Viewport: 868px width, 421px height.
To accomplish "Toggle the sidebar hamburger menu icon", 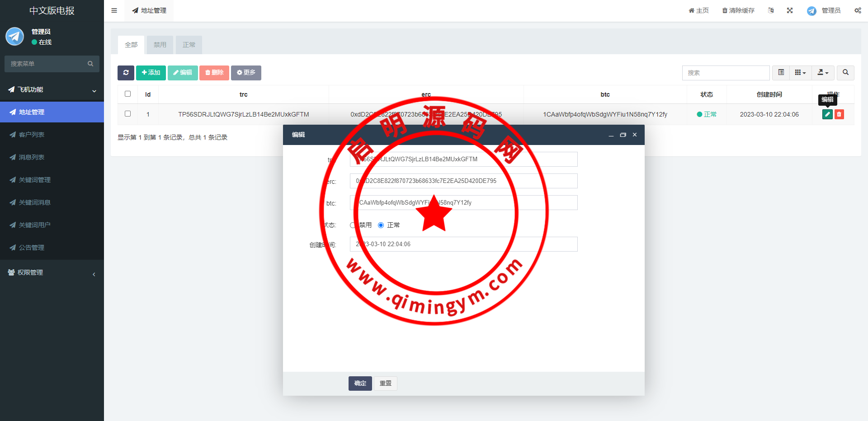I will (114, 10).
